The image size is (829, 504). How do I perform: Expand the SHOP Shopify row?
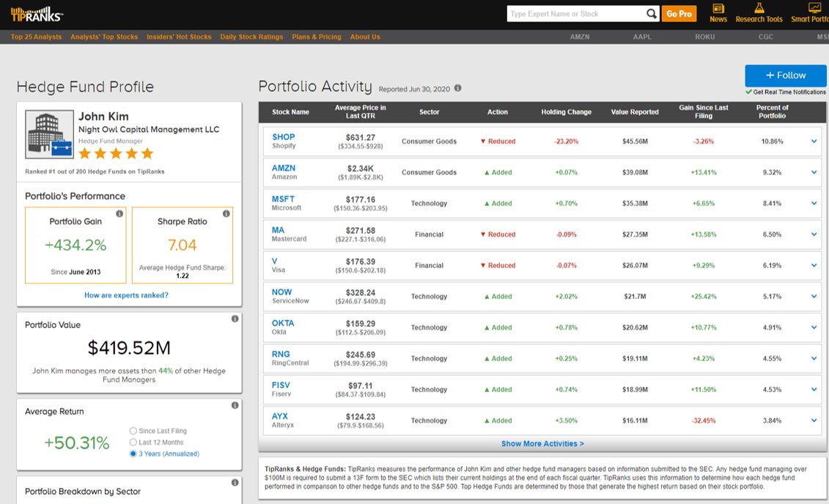[814, 141]
